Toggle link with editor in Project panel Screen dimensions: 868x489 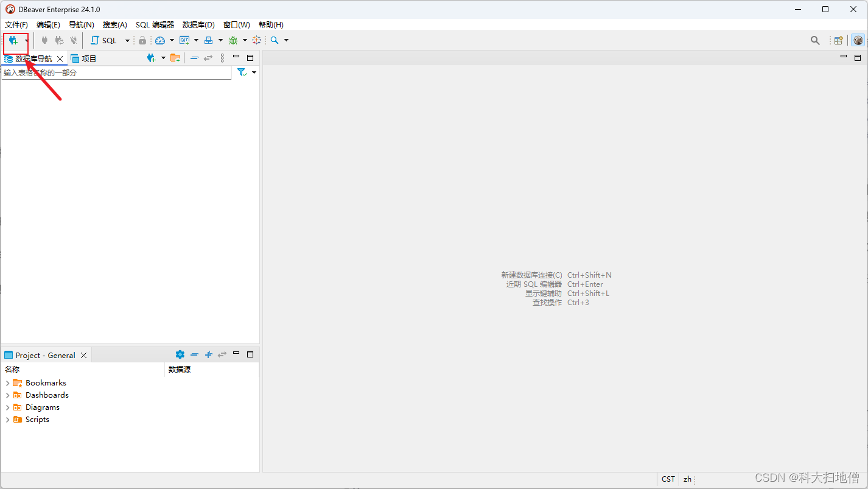click(222, 354)
